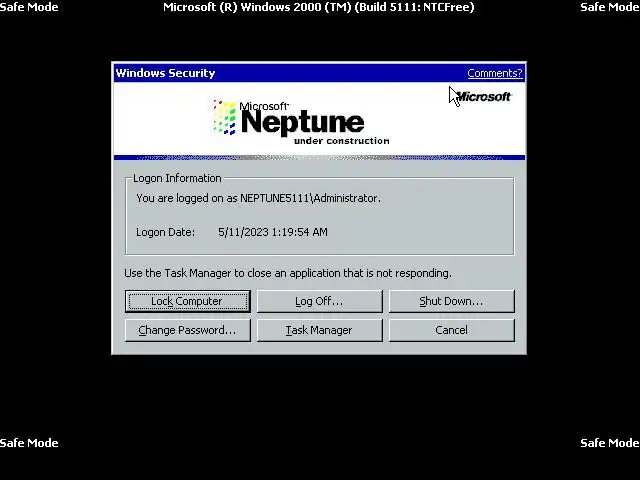This screenshot has height=480, width=640.
Task: Cancel the Windows Security dialog
Action: [x=451, y=330]
